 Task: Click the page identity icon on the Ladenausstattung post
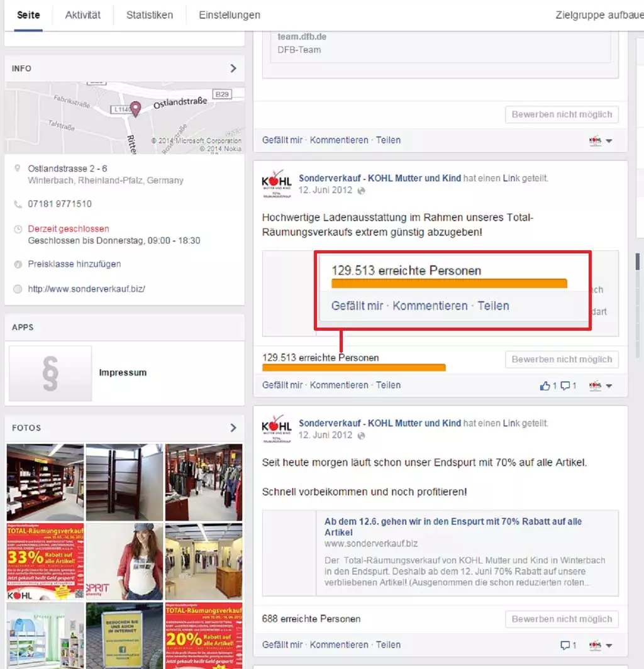595,385
